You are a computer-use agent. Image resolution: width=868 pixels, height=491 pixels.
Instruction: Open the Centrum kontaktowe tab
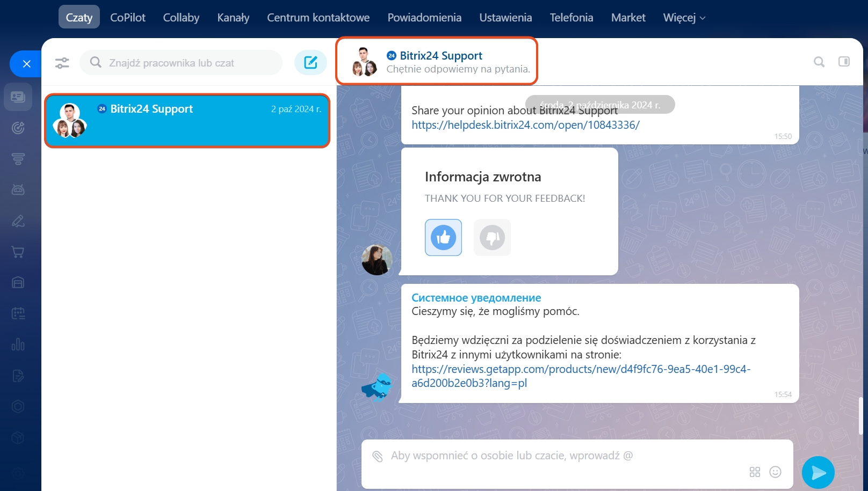(319, 17)
